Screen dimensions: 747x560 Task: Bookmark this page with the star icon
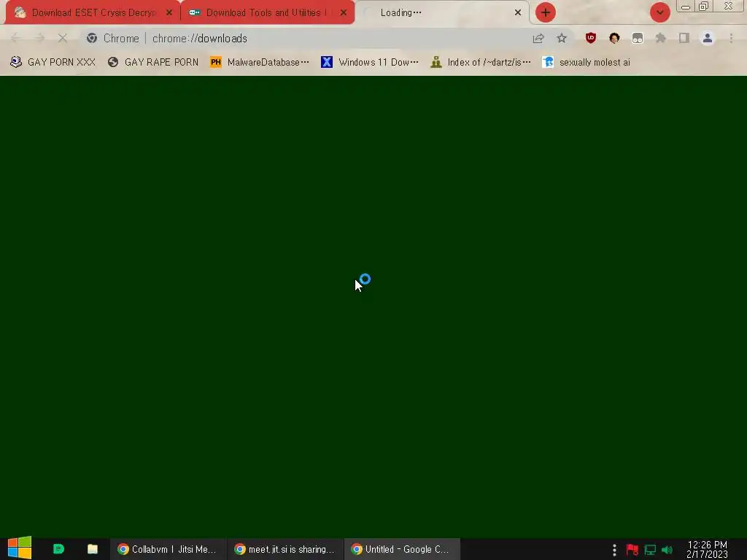pos(562,38)
